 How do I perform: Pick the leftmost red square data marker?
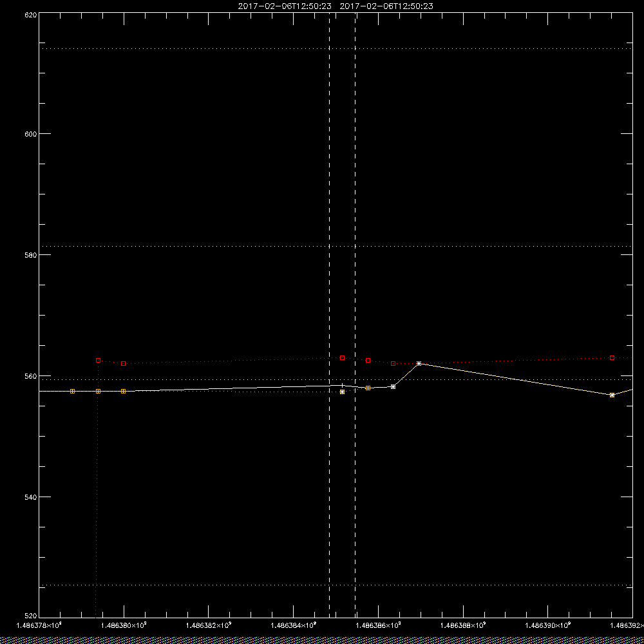98,360
